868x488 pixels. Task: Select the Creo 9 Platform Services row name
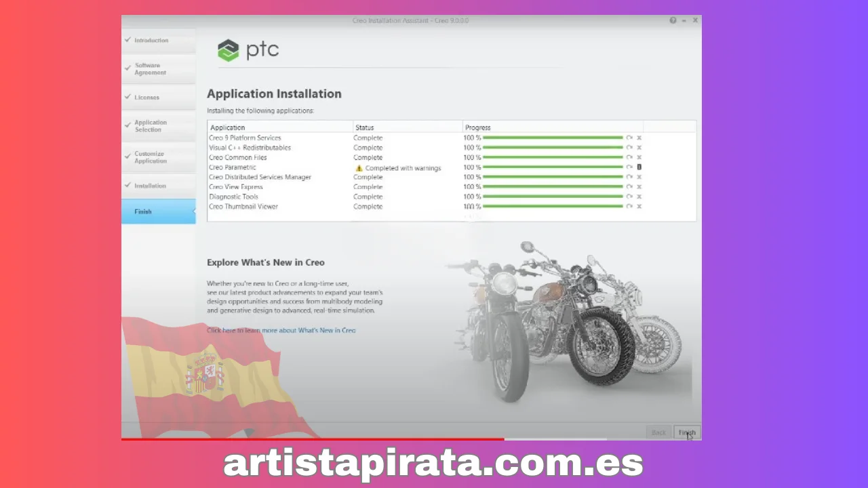tap(245, 138)
